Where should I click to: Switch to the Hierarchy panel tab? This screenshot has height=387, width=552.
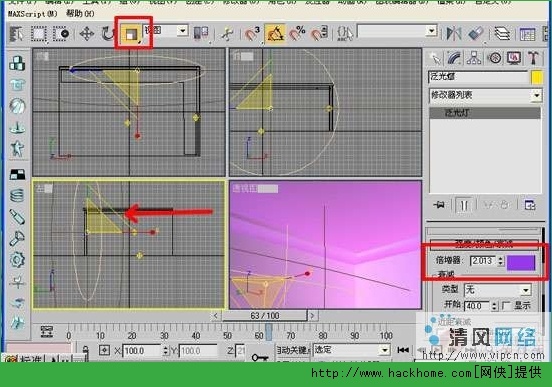point(474,58)
